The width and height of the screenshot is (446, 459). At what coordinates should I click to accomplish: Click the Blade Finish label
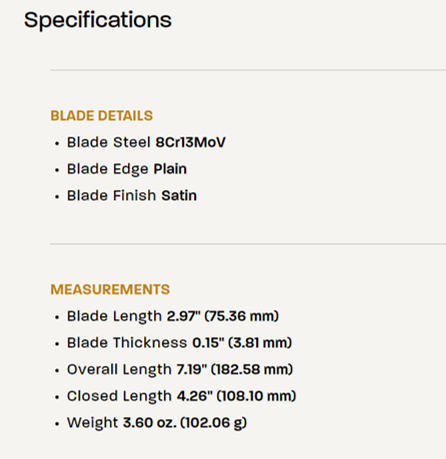click(x=111, y=196)
